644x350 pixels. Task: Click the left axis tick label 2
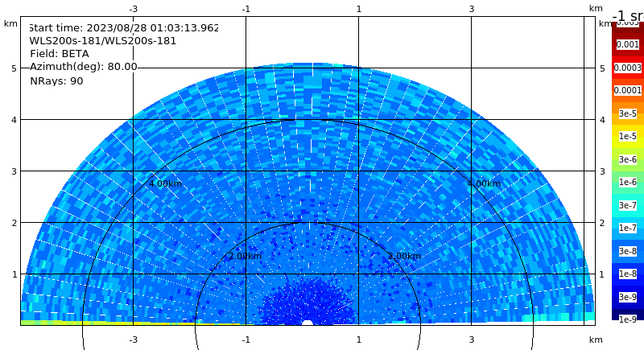[14, 223]
